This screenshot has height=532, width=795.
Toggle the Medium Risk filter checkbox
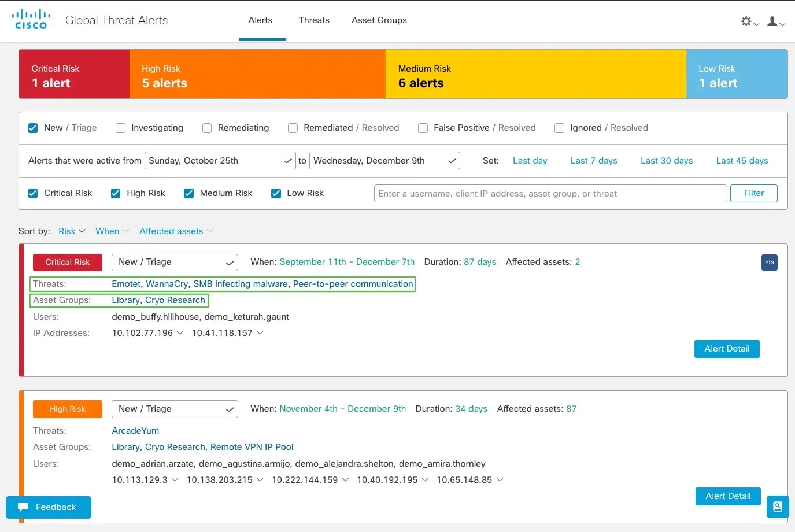(x=188, y=193)
